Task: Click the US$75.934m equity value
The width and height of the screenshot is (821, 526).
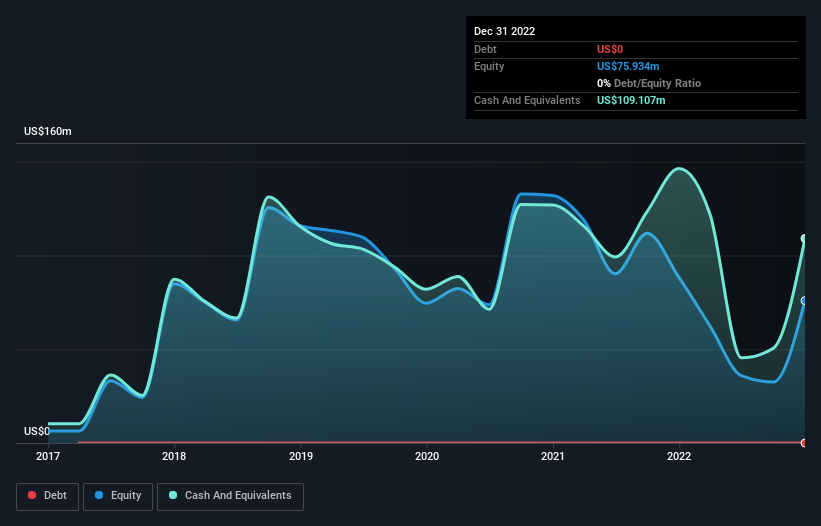Action: [x=628, y=66]
